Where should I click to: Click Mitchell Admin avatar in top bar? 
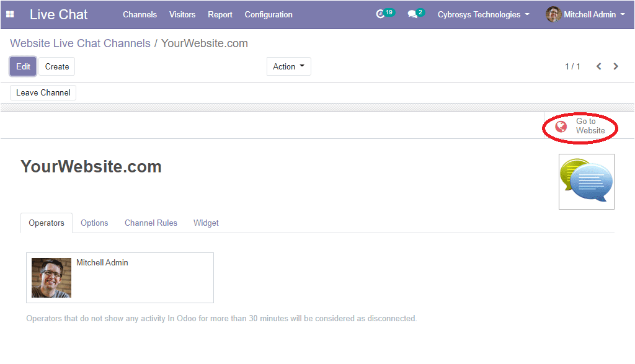pos(553,15)
